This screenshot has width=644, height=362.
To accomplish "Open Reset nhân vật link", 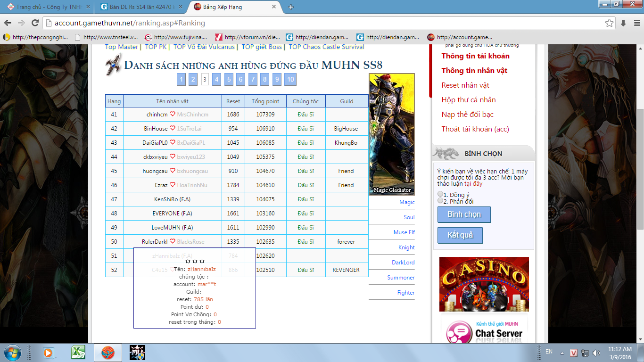I will click(465, 85).
